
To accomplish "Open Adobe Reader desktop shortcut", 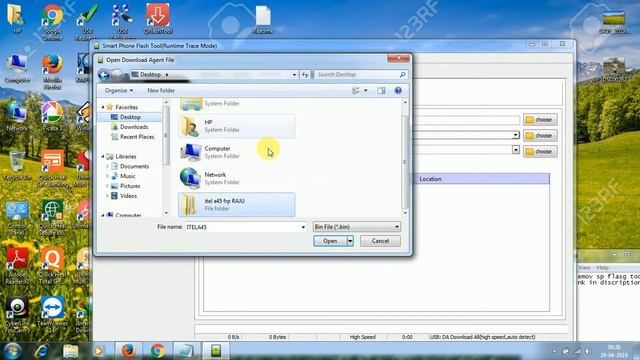I will 17,266.
